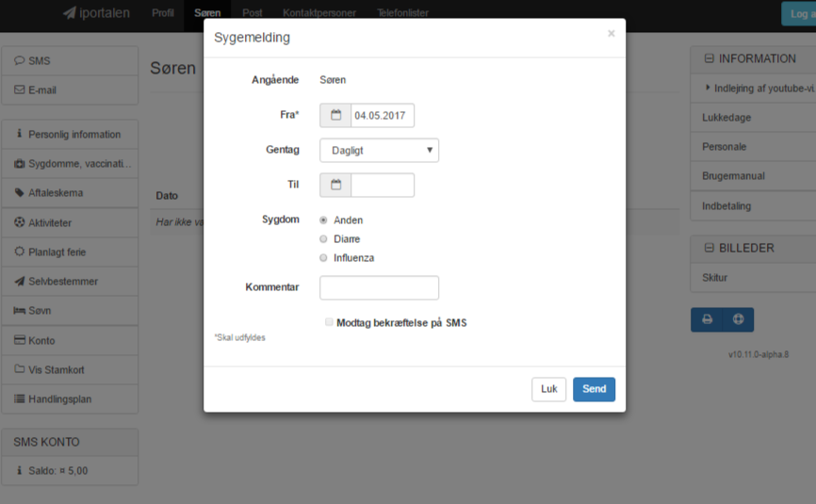The height and width of the screenshot is (504, 816).
Task: Click the E-mail envelope icon
Action: 19,89
